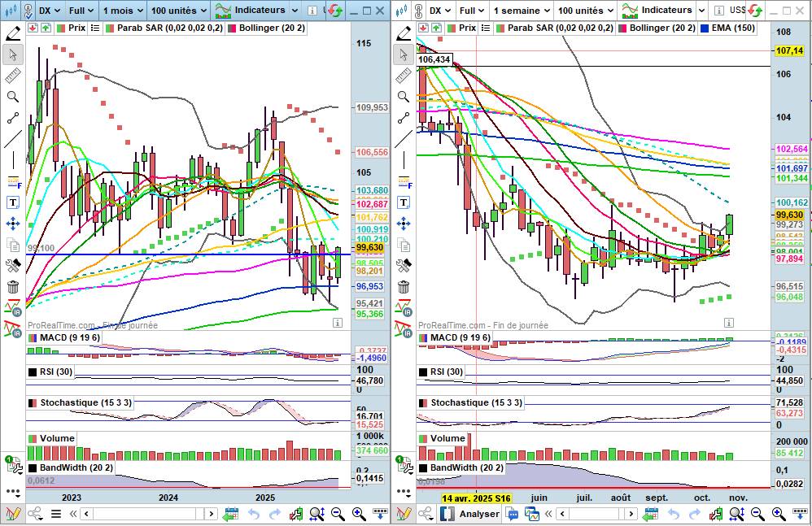Click the share icon below the left chart
This screenshot has width=812, height=526.
pos(35,514)
